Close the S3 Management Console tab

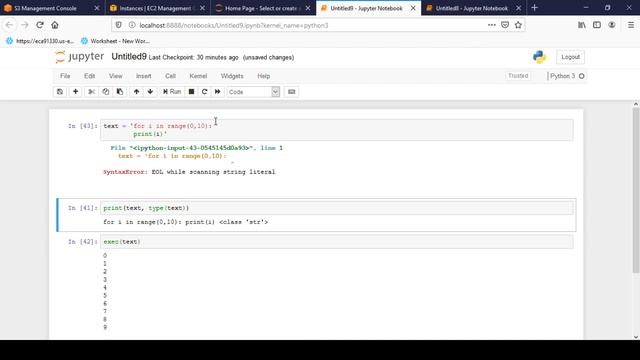tap(97, 8)
